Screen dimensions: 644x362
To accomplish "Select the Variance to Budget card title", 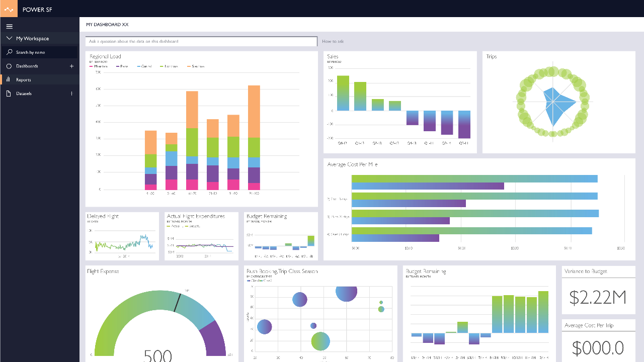I will coord(586,271).
